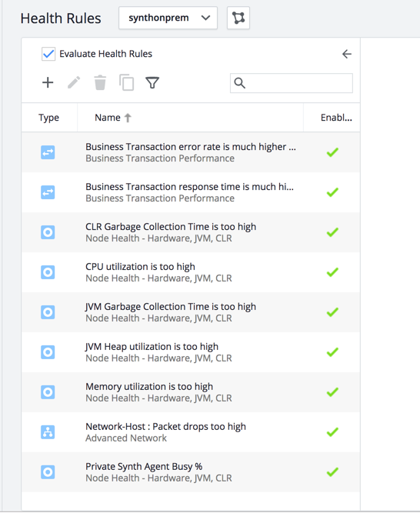
Task: Click the CPU utilization rule type icon
Action: [x=48, y=272]
